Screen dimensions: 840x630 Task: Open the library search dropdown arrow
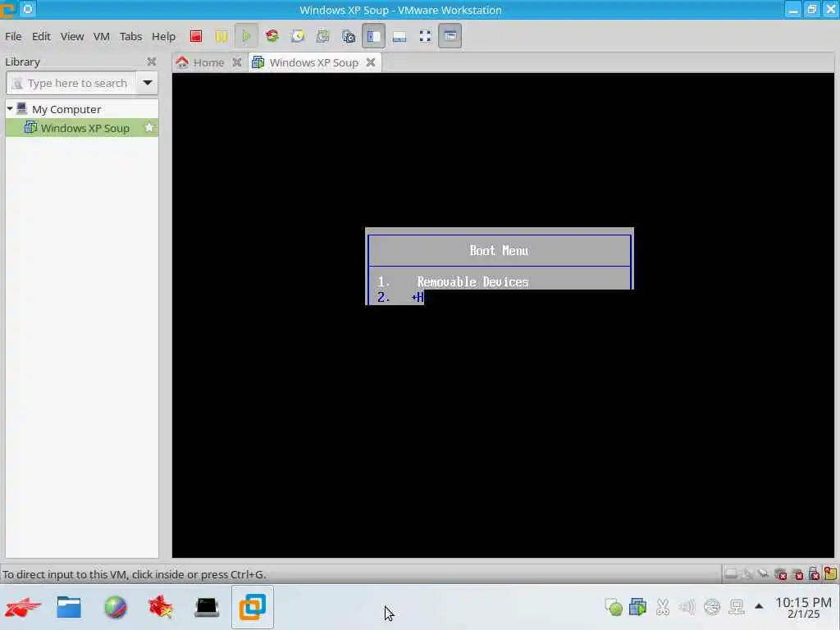pyautogui.click(x=148, y=83)
